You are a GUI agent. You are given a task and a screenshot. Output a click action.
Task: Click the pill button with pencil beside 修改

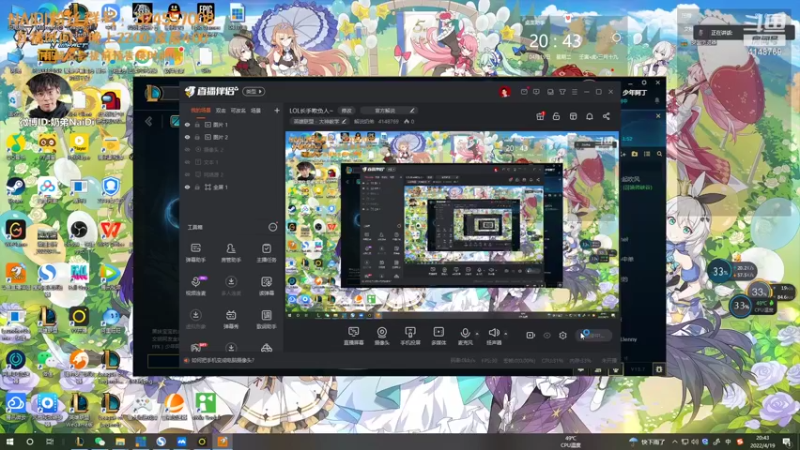tap(389, 110)
